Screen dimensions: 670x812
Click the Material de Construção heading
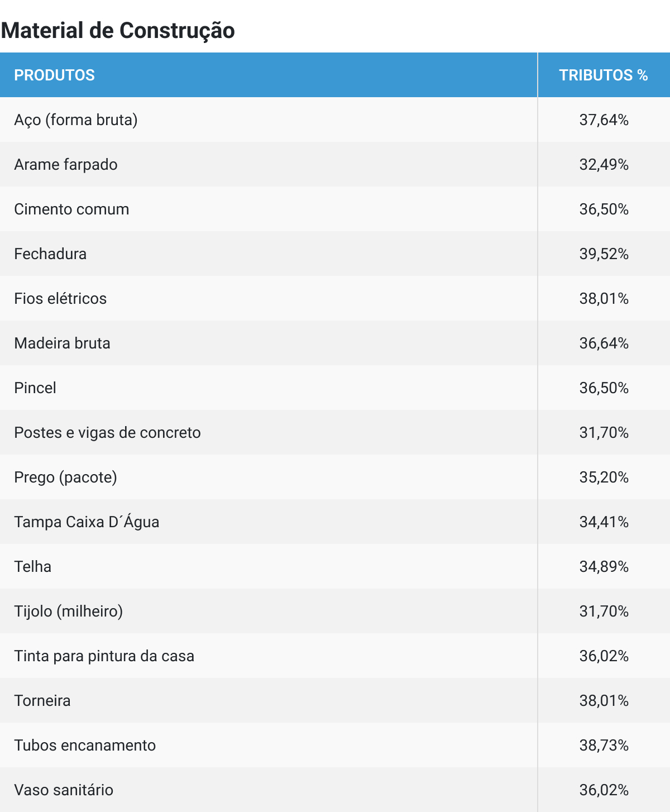[118, 30]
